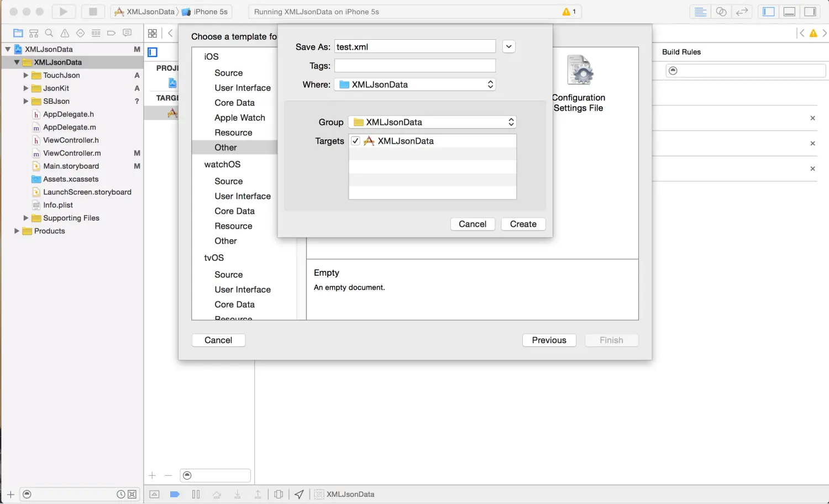The width and height of the screenshot is (829, 504).
Task: Expand the save dialog with the down-chevron button
Action: pyautogui.click(x=509, y=47)
